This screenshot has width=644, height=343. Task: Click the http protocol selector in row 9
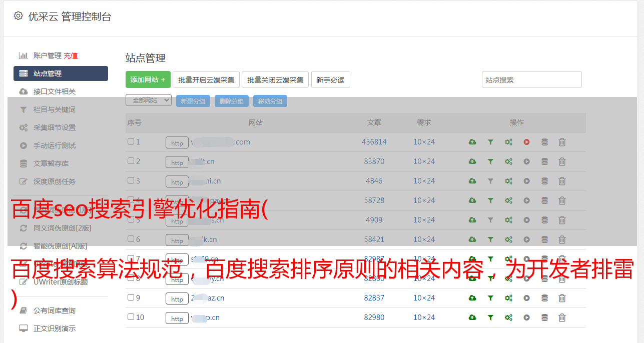(x=177, y=299)
